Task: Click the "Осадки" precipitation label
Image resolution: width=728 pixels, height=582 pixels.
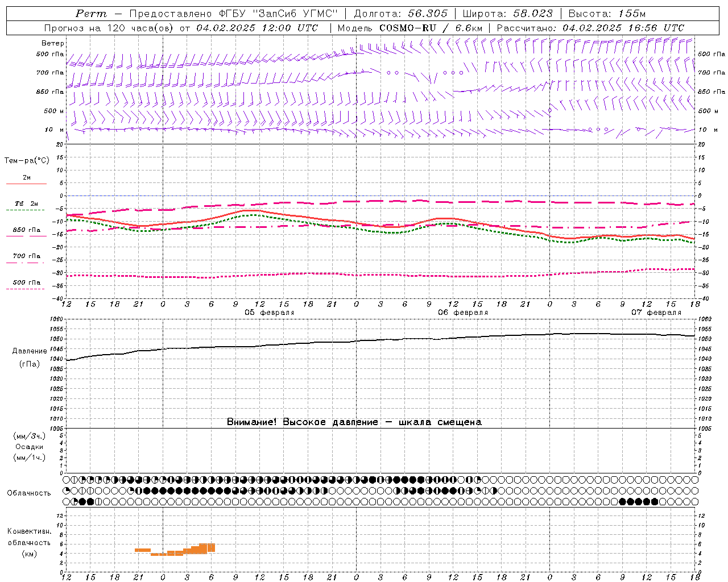Action: [30, 447]
